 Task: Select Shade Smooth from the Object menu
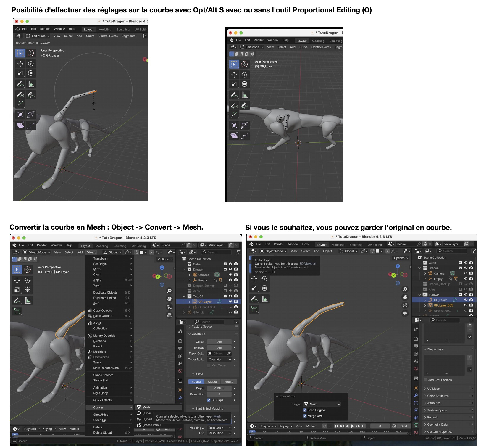103,375
